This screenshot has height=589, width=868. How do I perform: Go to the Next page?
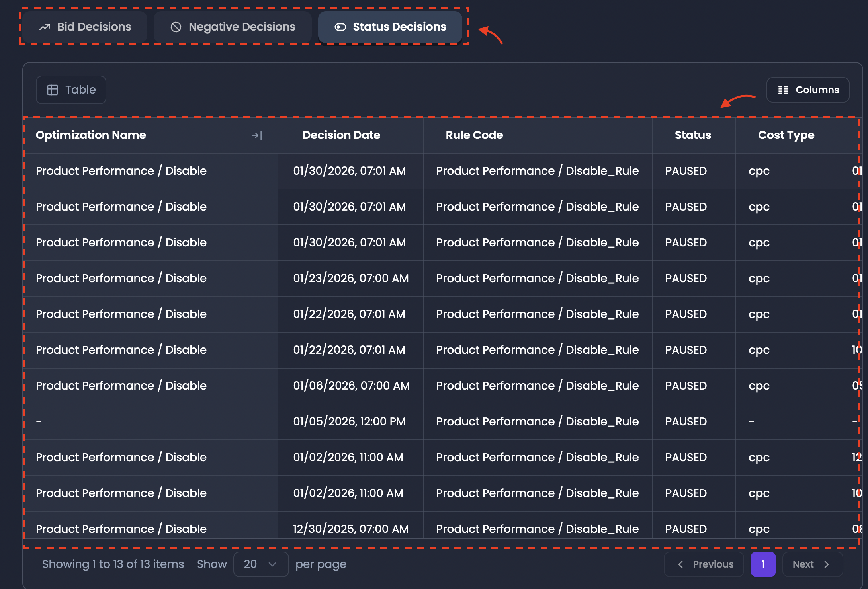(x=812, y=564)
